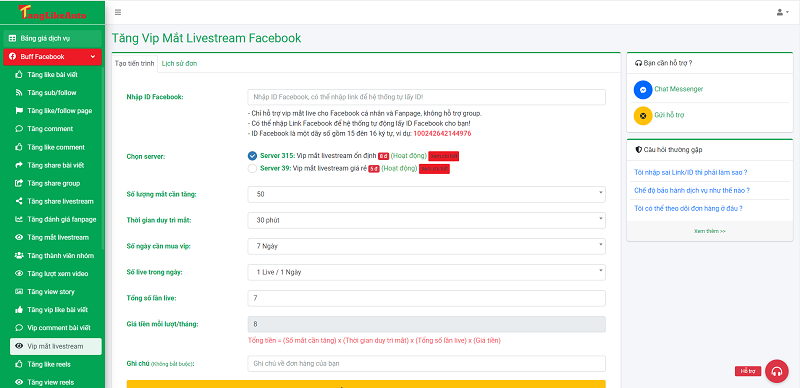Click chart icon beside Tăng đánh giá fanpage
Screen dimensions: 800x388
pos(19,220)
